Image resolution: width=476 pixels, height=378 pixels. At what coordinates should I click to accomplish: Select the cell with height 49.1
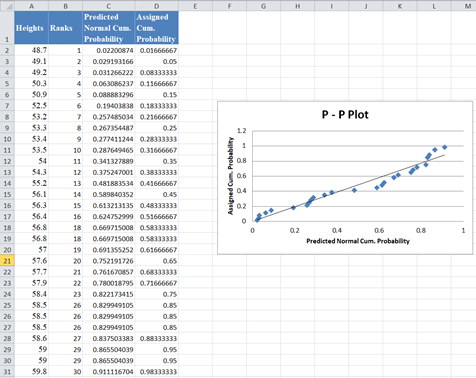click(31, 61)
